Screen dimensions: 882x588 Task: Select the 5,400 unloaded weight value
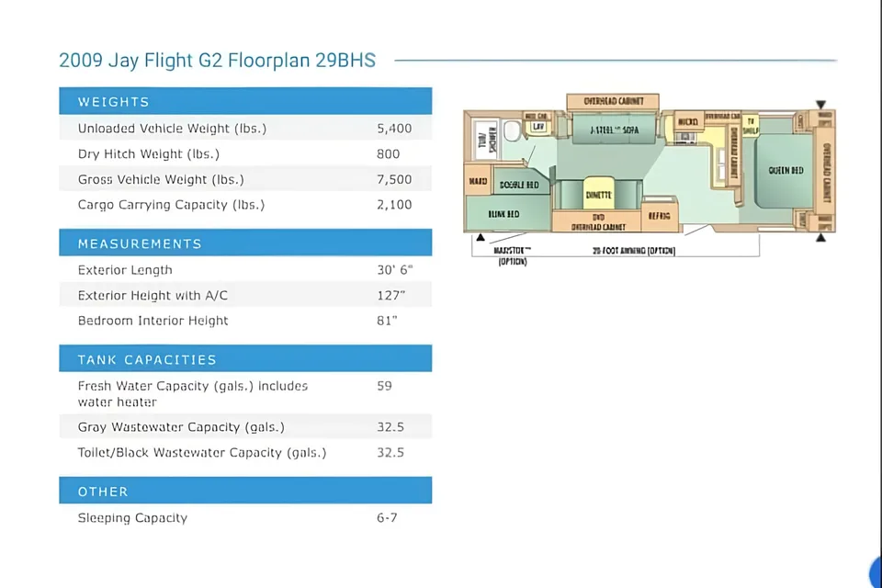[394, 129]
